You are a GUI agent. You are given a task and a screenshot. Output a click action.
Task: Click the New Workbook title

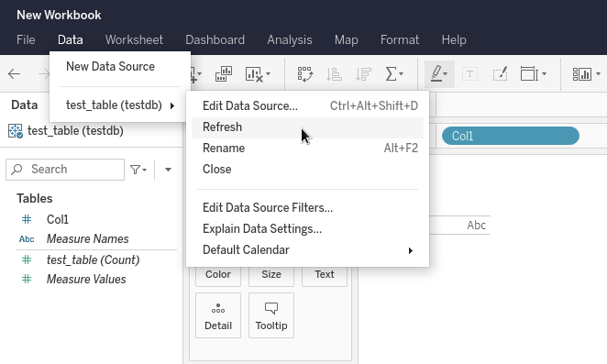(x=59, y=15)
